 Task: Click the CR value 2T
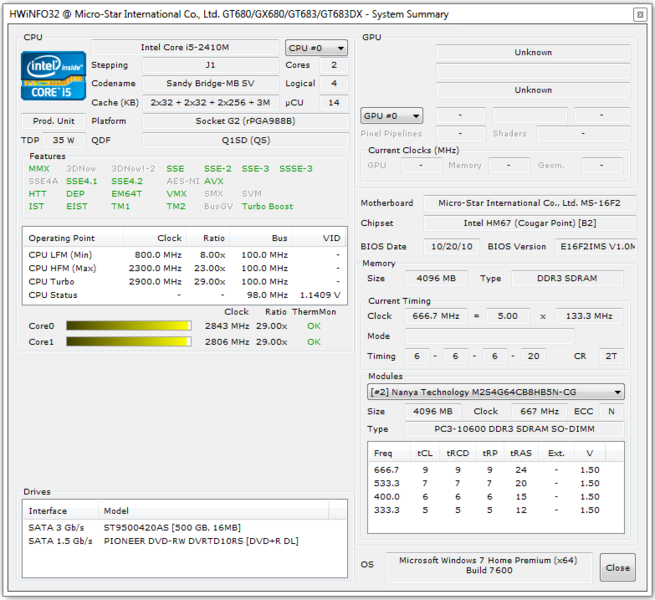pyautogui.click(x=611, y=356)
